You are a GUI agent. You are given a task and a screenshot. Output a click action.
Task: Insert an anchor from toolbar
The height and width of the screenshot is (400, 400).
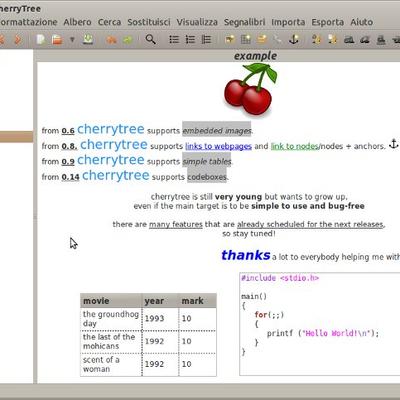294,40
